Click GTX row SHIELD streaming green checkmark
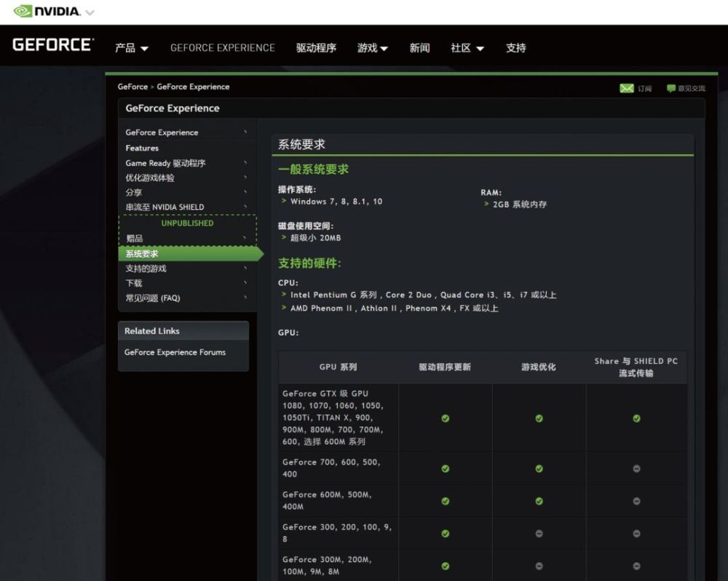Screen dimensions: 728x581 (x=636, y=419)
